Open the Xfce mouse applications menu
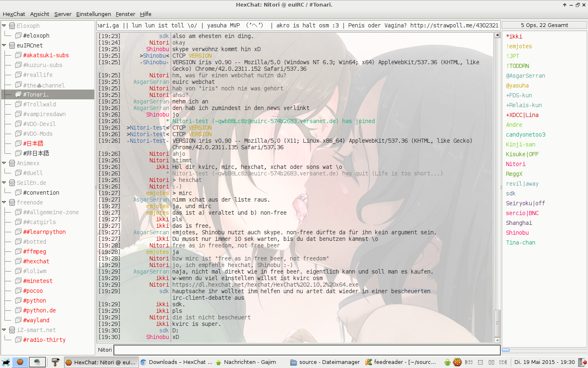The width and height of the screenshot is (588, 368). (6, 362)
